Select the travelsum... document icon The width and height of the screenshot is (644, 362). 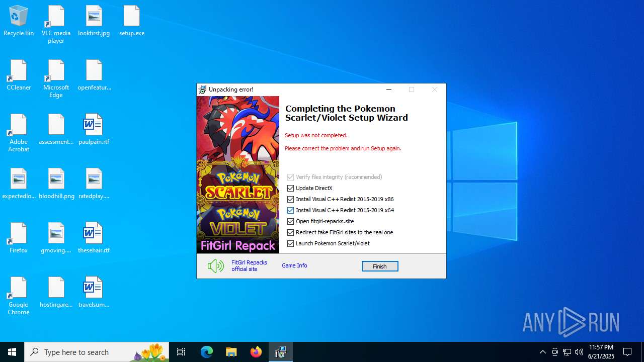coord(94,293)
